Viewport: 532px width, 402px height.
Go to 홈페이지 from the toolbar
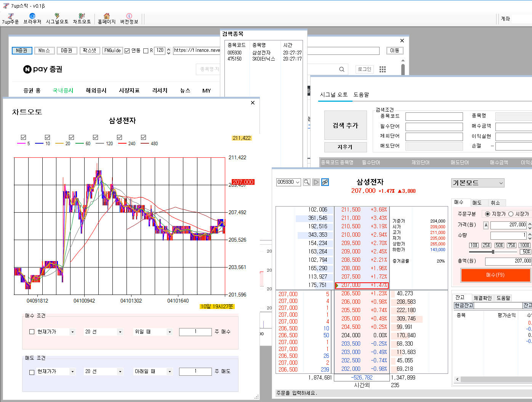click(x=107, y=19)
